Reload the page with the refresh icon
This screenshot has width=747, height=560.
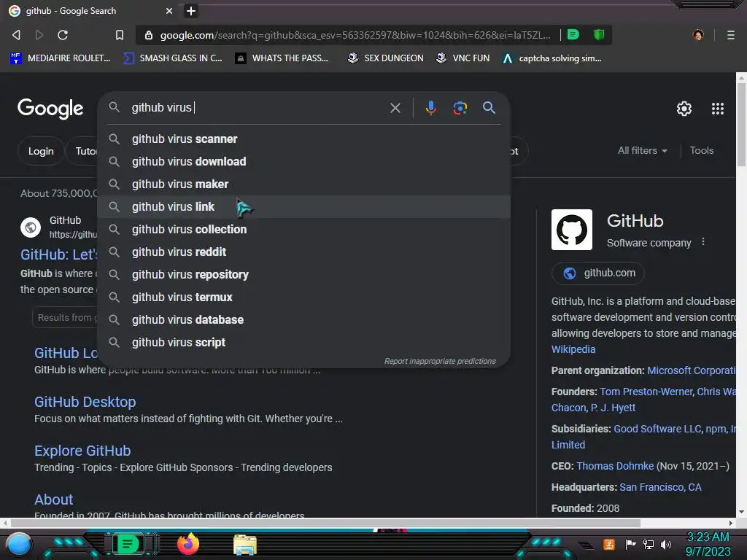63,35
